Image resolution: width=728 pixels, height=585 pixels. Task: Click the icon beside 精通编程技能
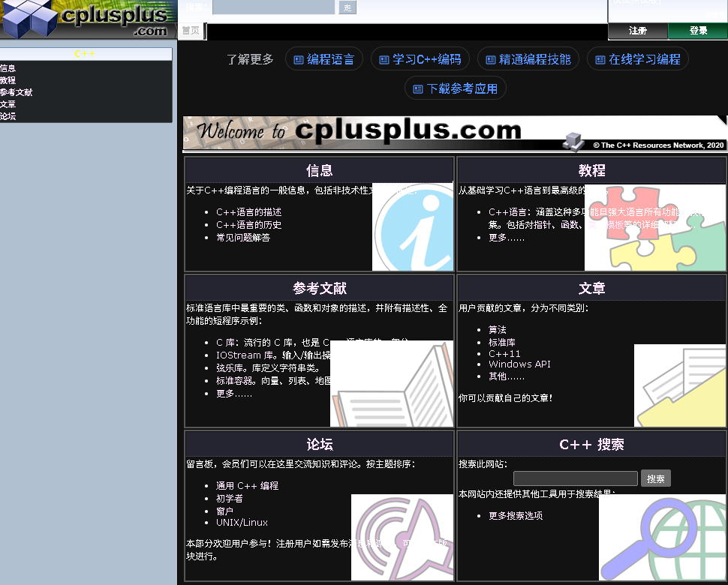490,60
